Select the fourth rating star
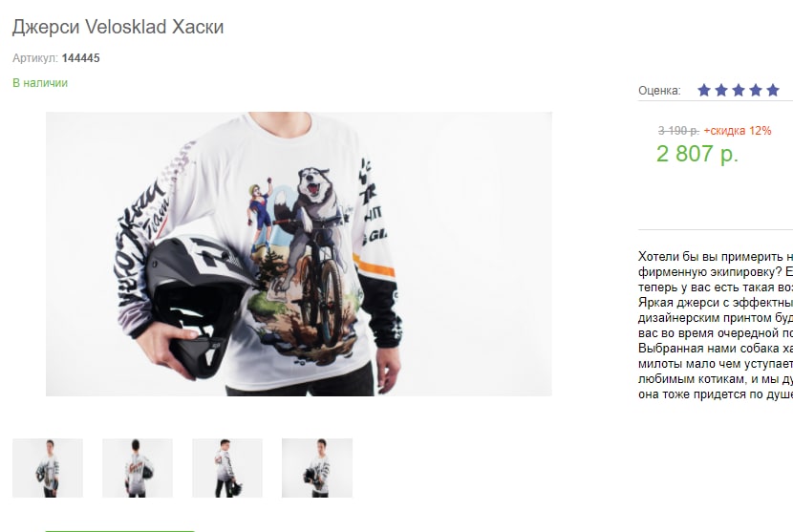793x532 pixels. (756, 91)
